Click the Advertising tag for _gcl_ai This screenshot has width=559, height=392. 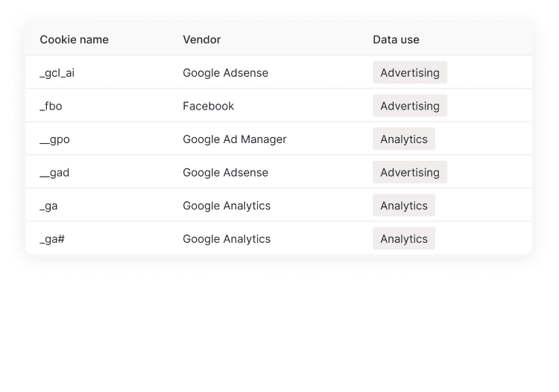point(410,72)
